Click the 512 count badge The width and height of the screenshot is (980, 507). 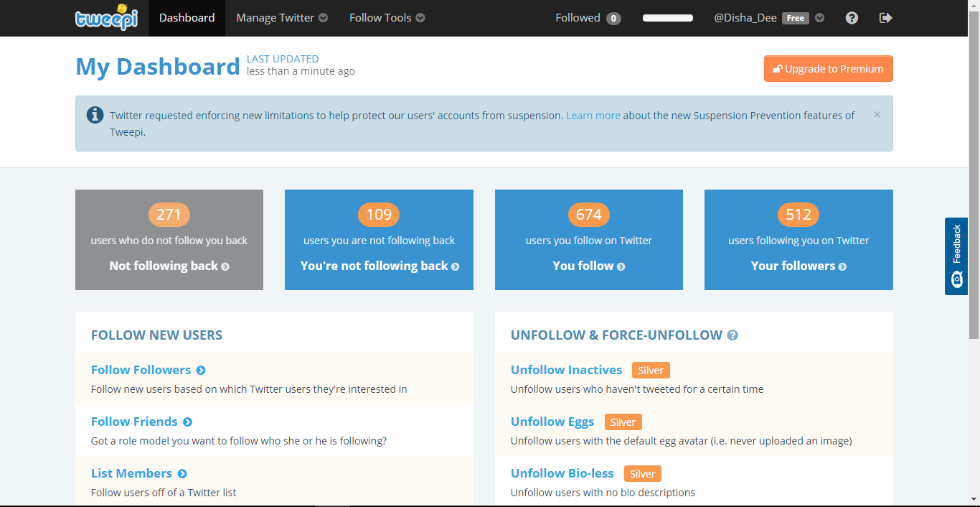(798, 214)
